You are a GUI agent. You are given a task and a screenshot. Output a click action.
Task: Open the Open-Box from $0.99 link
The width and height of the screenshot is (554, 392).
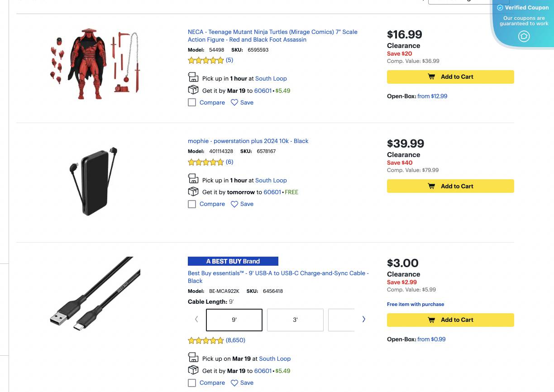[431, 339]
